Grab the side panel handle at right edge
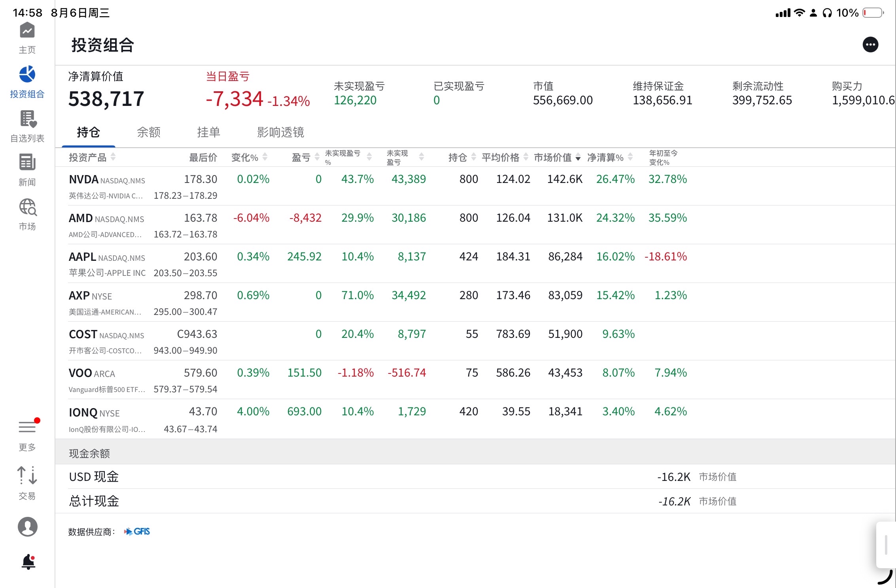The height and width of the screenshot is (588, 896). pos(886,545)
